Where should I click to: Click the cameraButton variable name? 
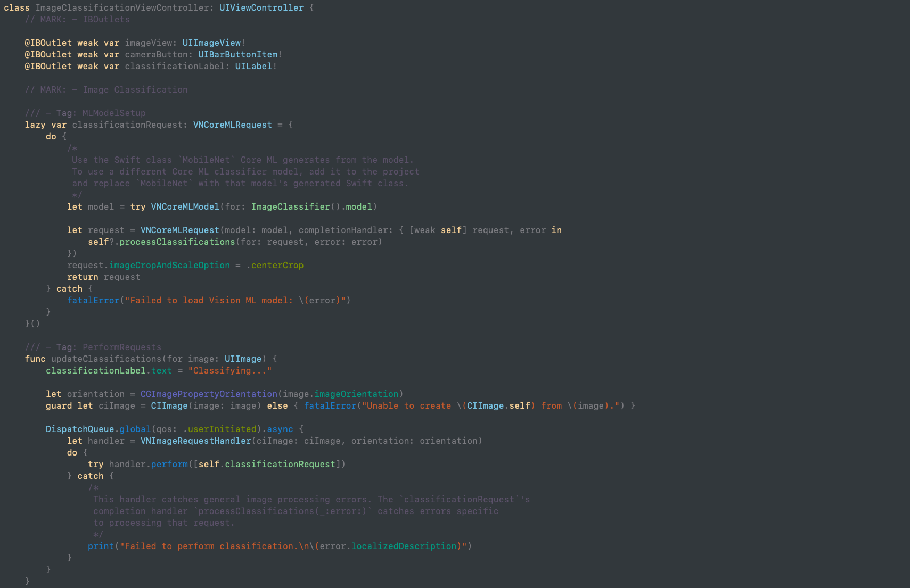(x=157, y=54)
